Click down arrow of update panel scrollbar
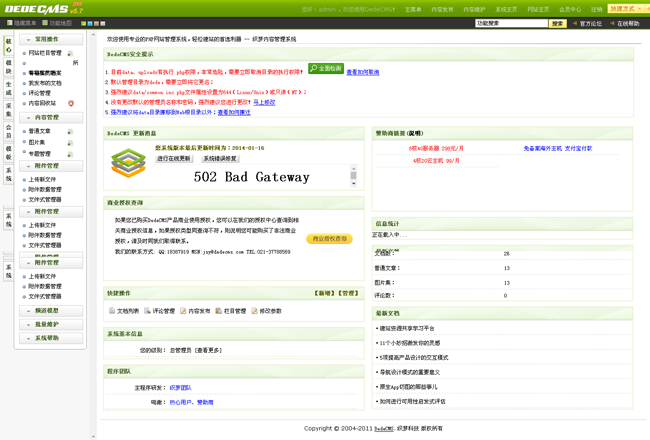Image resolution: width=650 pixels, height=440 pixels. point(354,183)
